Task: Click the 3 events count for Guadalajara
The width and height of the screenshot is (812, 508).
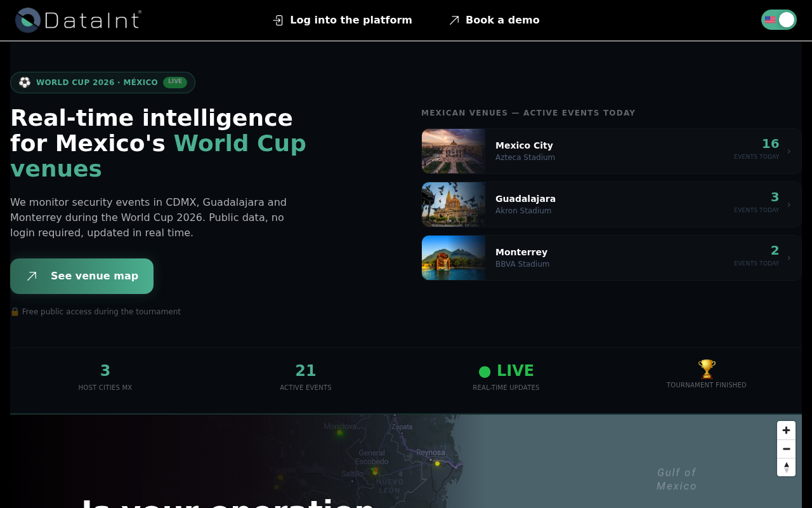Action: coord(775,197)
